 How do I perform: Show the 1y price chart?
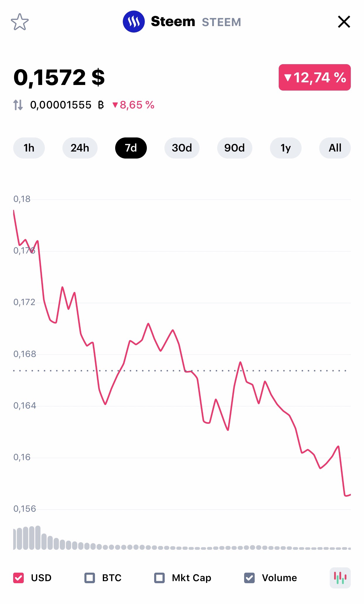click(285, 148)
